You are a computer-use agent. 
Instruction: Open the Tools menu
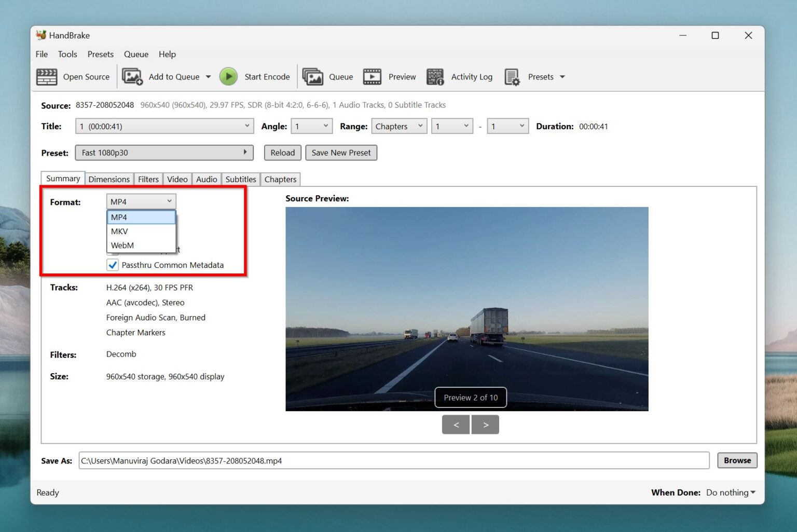[x=67, y=54]
